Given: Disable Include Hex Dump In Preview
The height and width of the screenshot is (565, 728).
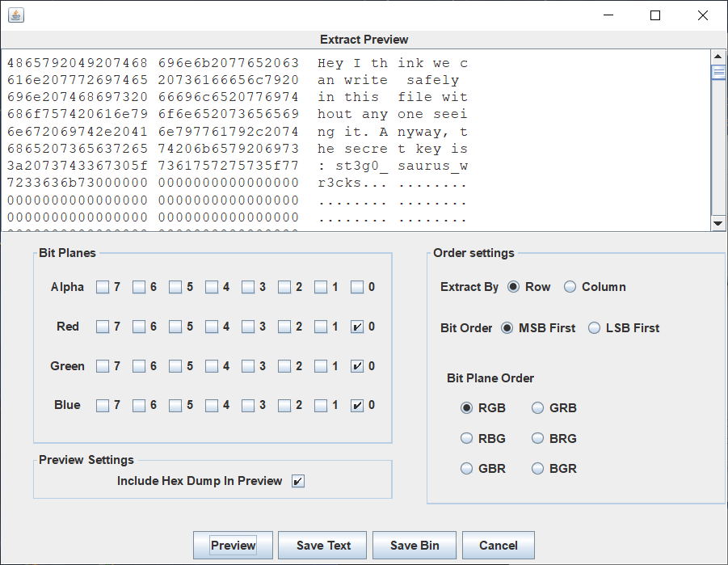Looking at the screenshot, I should point(298,481).
